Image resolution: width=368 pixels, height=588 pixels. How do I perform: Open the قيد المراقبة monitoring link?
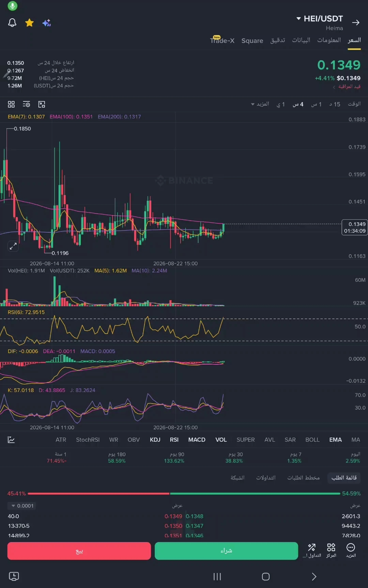347,86
